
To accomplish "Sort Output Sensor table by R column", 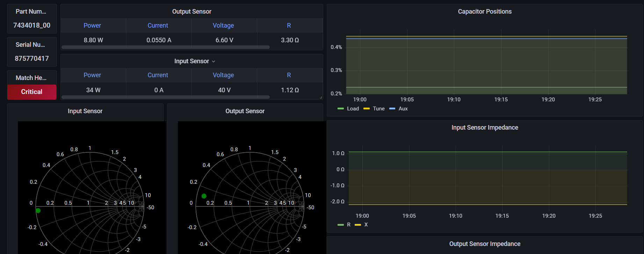I will tap(289, 26).
